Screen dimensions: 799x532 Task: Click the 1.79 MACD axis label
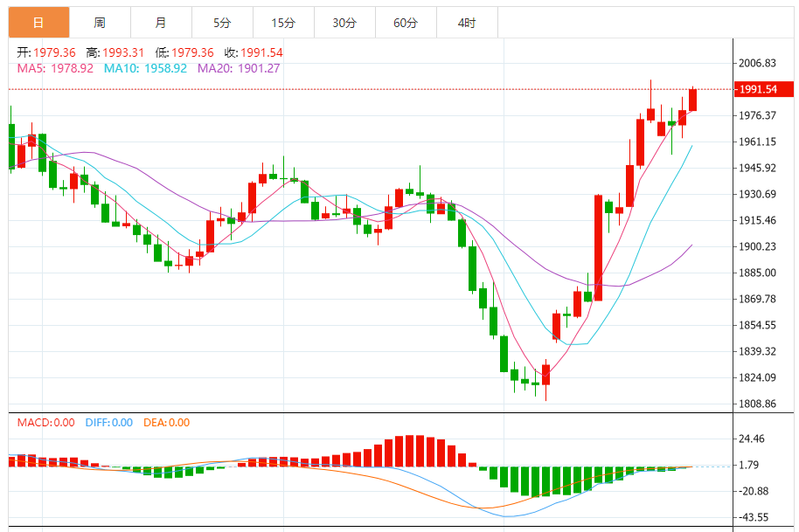click(748, 465)
